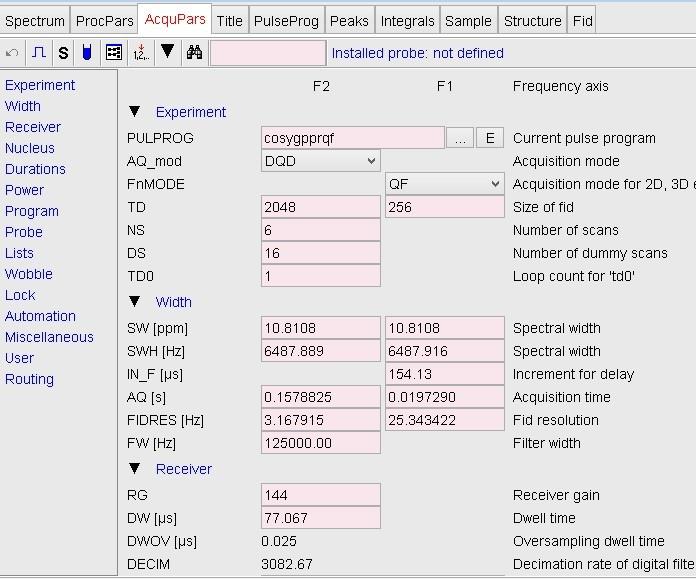Open the FnMODE QF dropdown
The height and width of the screenshot is (579, 696).
[x=444, y=184]
